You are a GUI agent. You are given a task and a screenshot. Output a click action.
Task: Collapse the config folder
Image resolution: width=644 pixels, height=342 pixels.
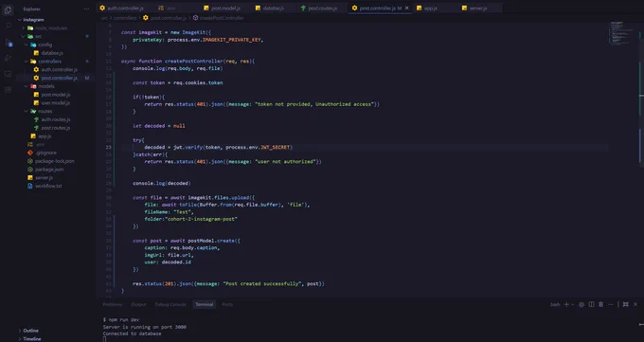(27, 45)
